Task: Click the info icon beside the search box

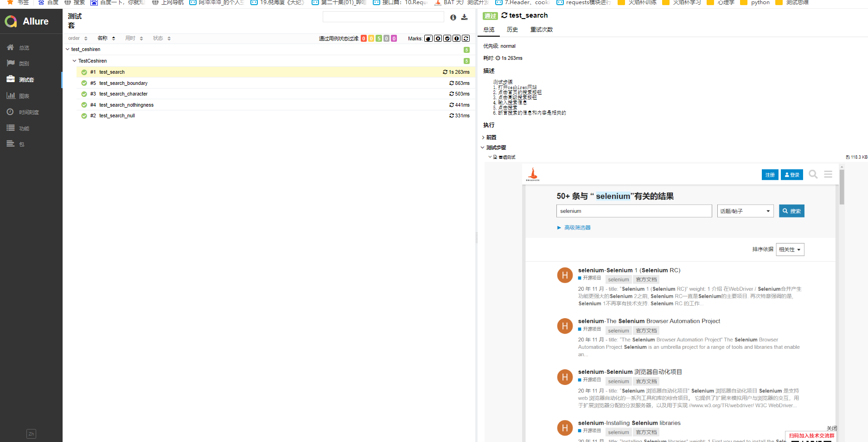Action: pos(453,17)
